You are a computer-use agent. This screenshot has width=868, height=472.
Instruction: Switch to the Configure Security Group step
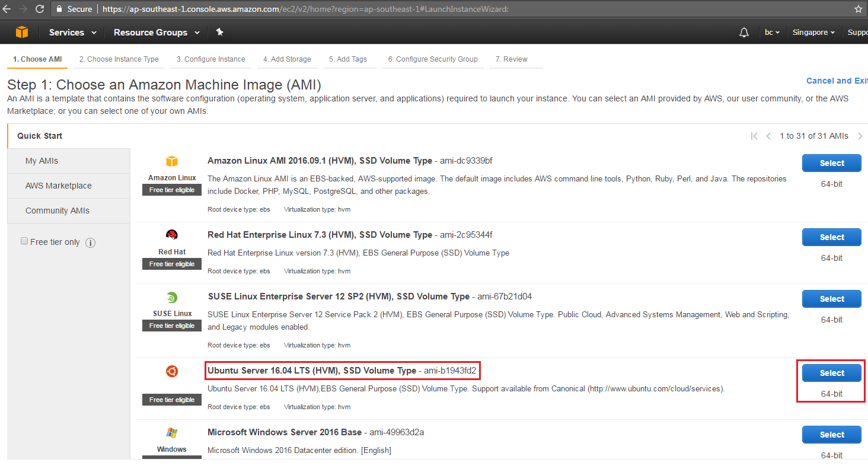click(433, 59)
